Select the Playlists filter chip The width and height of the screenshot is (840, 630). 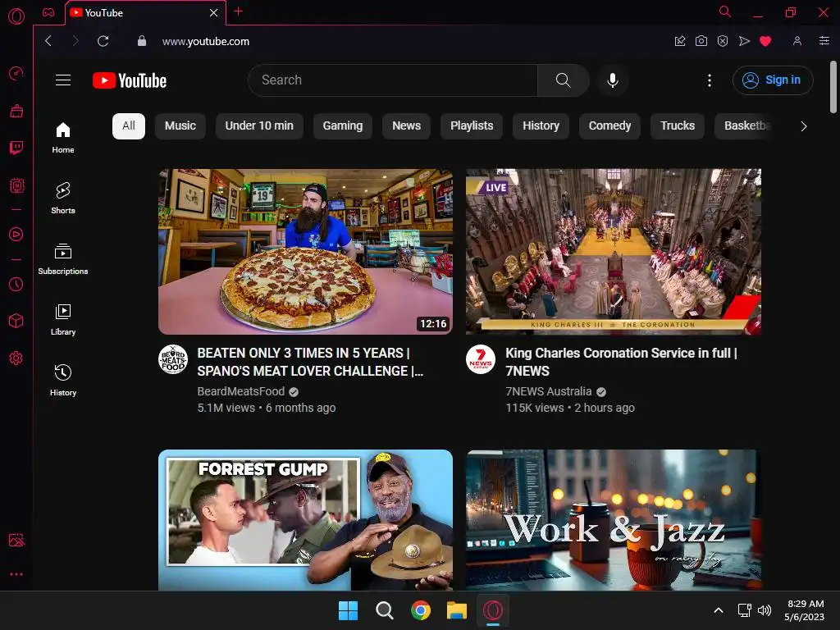472,126
